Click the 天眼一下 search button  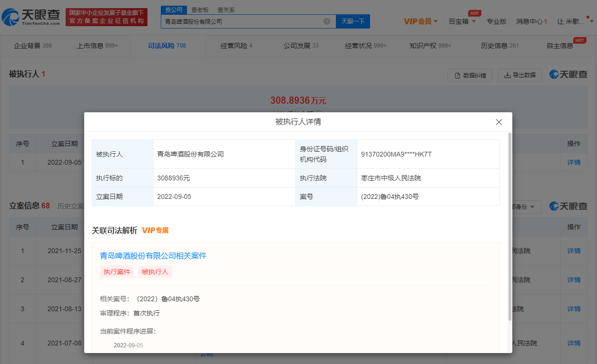pyautogui.click(x=353, y=21)
